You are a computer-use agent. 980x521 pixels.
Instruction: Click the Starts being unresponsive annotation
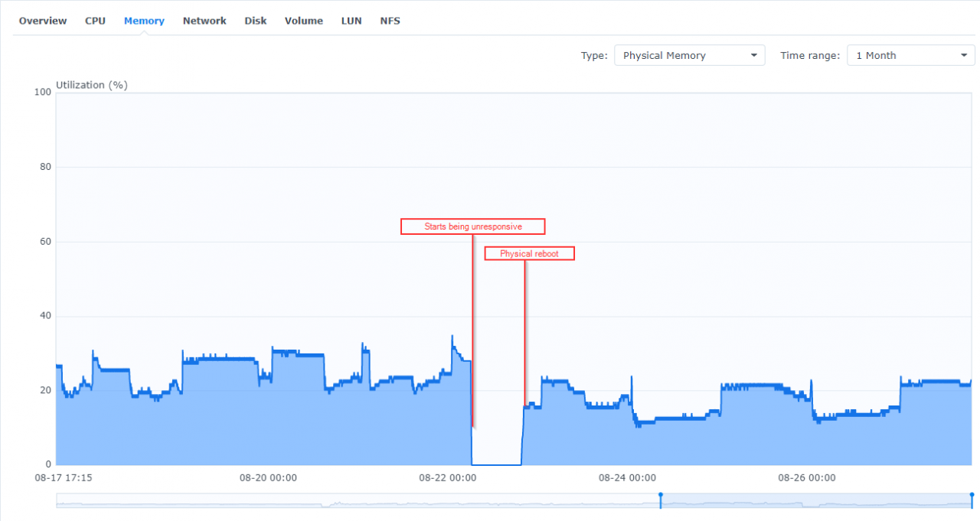click(472, 226)
